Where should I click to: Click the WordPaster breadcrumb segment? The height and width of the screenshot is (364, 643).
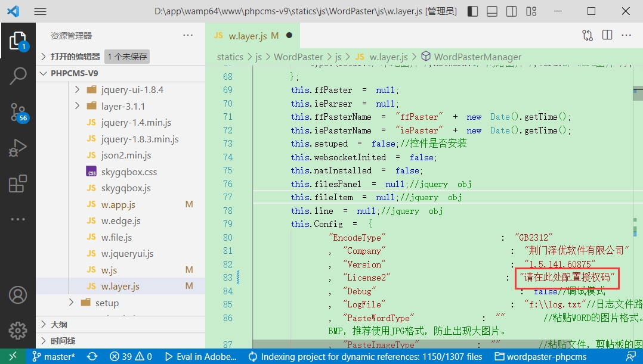298,57
